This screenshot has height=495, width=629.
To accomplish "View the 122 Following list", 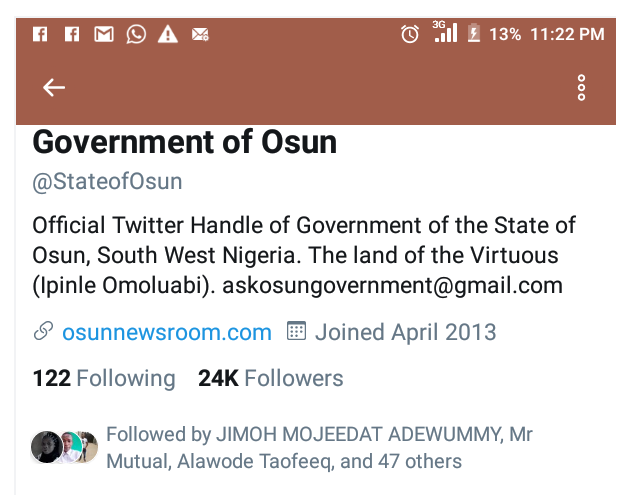I will 103,378.
